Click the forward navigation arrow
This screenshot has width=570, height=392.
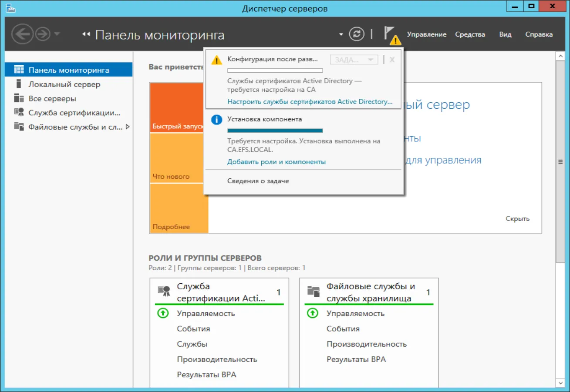43,34
